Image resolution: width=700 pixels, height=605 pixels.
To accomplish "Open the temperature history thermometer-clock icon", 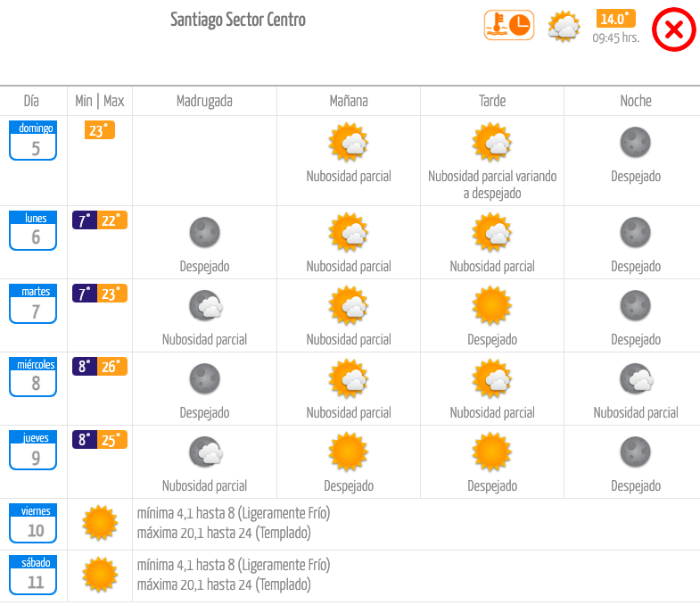I will (x=509, y=25).
